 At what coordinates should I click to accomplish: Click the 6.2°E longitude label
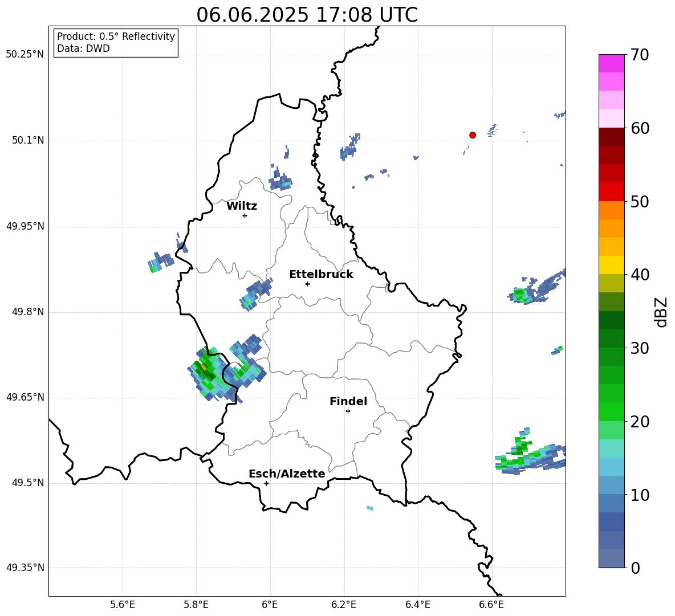coord(344,605)
